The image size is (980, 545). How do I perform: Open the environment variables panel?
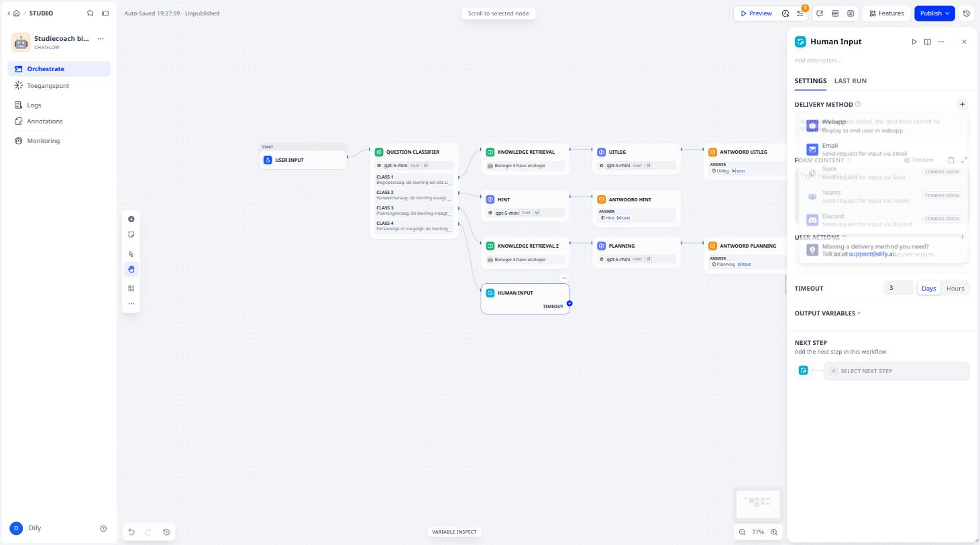(x=836, y=13)
